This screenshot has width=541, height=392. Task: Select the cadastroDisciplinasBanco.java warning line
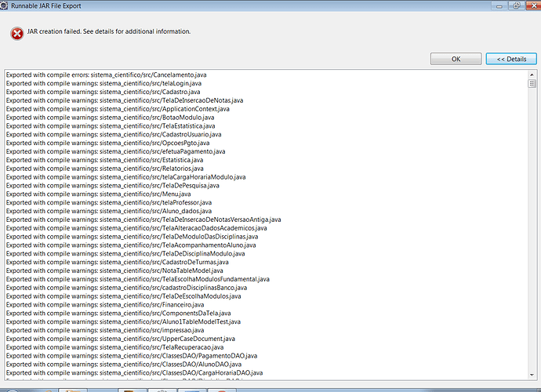pyautogui.click(x=126, y=288)
